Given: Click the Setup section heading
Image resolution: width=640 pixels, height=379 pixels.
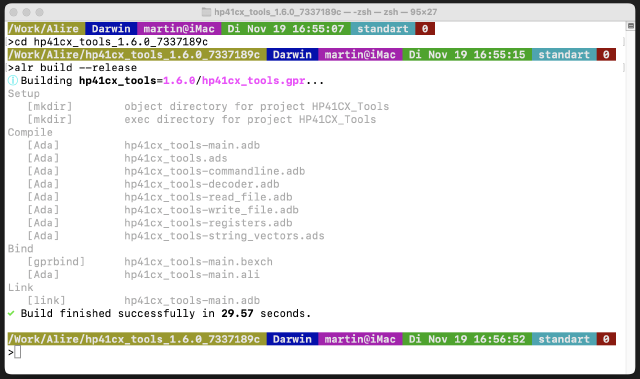Looking at the screenshot, I should click(x=24, y=94).
